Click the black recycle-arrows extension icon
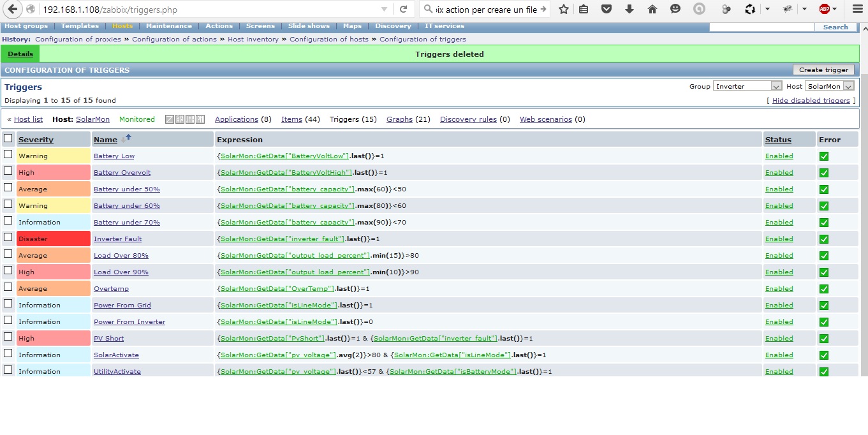Image resolution: width=868 pixels, height=435 pixels. pos(750,10)
